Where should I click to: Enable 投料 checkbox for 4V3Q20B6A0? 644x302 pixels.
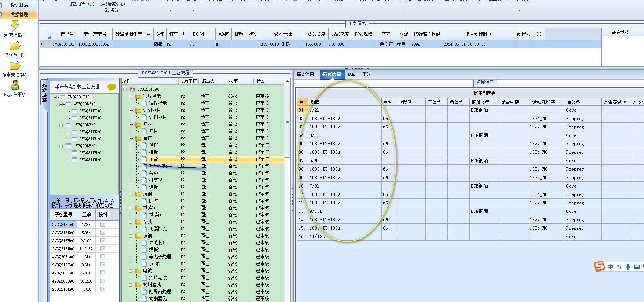click(103, 257)
